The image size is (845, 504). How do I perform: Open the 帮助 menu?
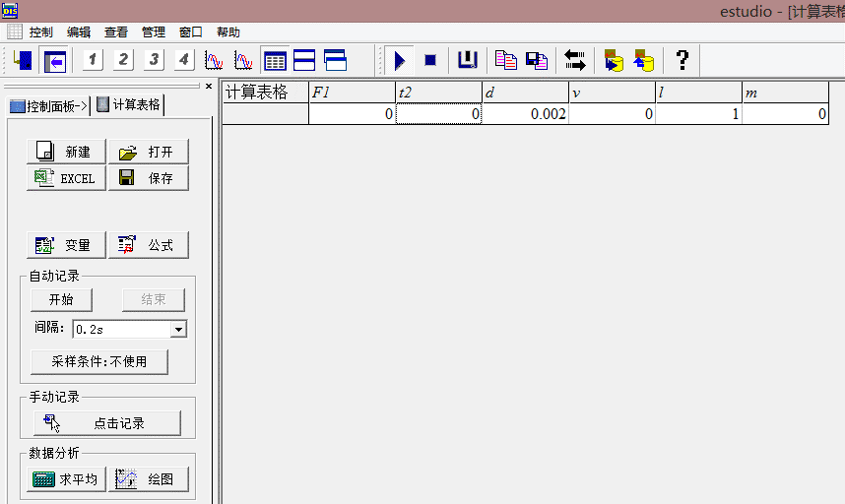(227, 32)
